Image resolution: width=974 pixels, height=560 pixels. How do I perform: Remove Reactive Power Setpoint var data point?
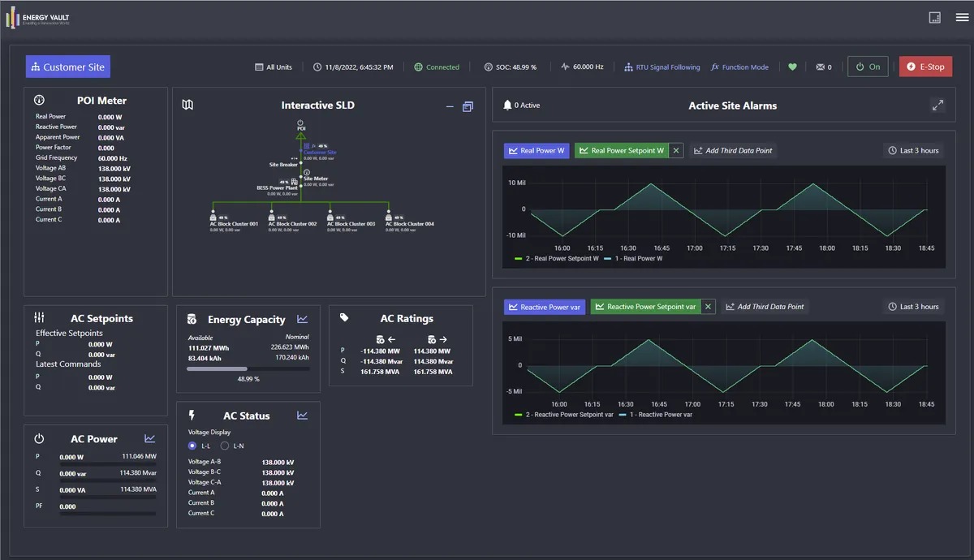click(708, 307)
